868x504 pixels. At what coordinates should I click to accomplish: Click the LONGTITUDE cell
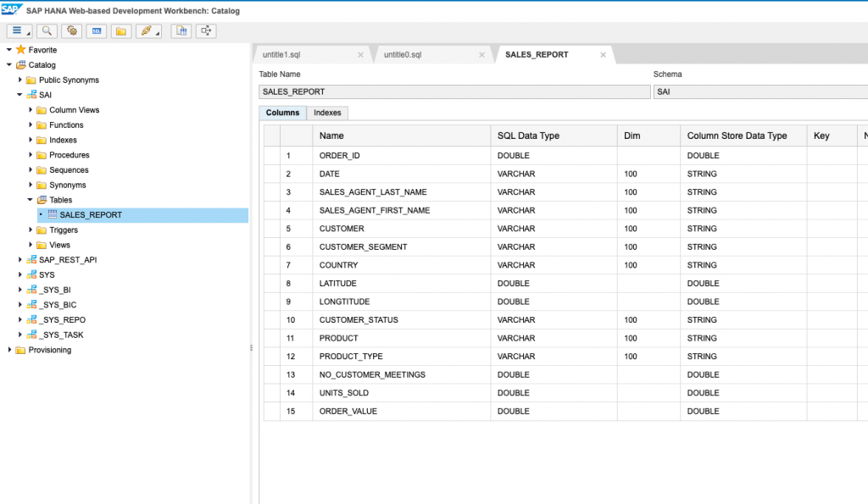pyautogui.click(x=401, y=302)
